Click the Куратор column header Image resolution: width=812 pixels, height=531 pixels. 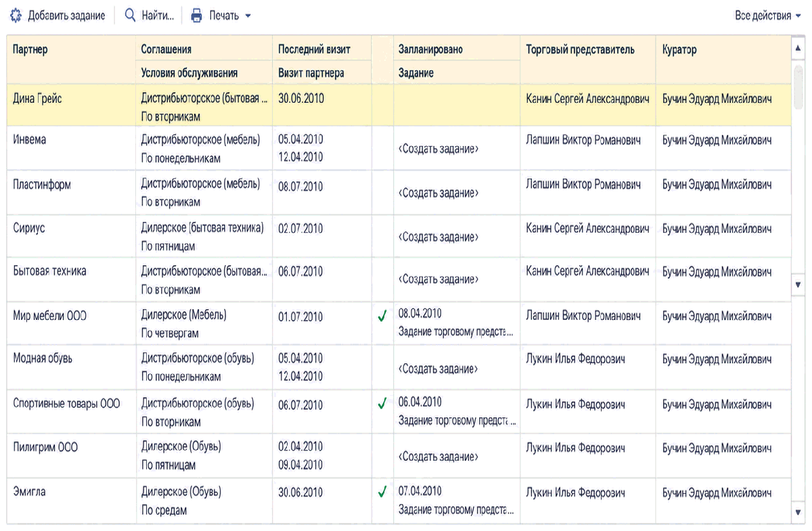tap(723, 60)
